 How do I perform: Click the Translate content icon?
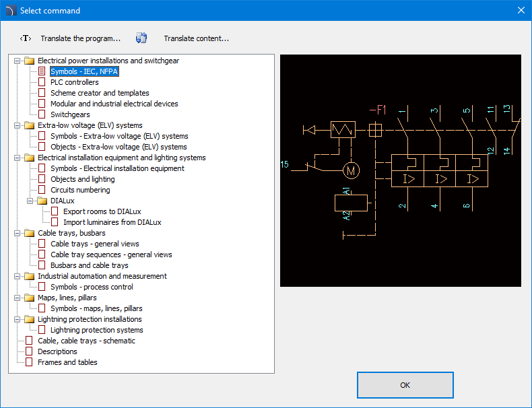click(x=141, y=38)
